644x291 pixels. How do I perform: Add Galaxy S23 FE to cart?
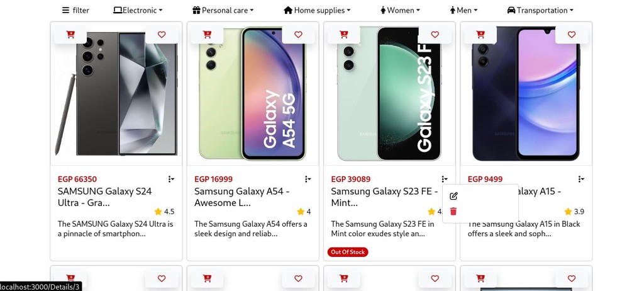(344, 35)
